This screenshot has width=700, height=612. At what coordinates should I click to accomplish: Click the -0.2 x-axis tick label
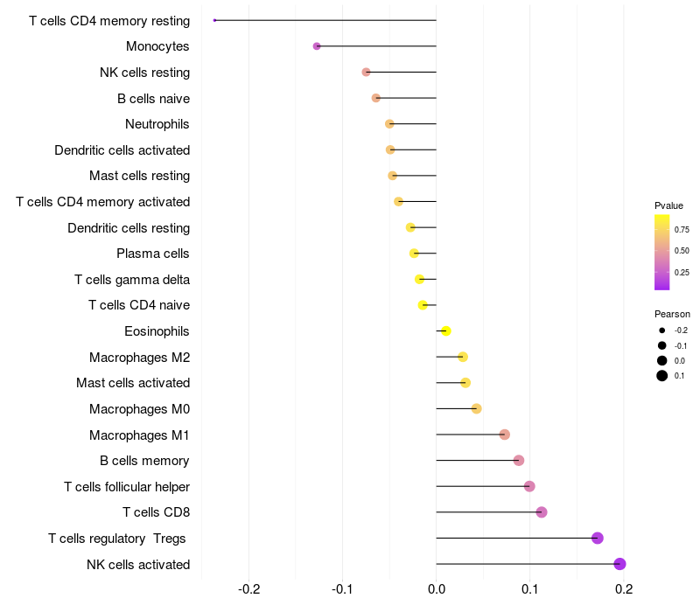(249, 589)
